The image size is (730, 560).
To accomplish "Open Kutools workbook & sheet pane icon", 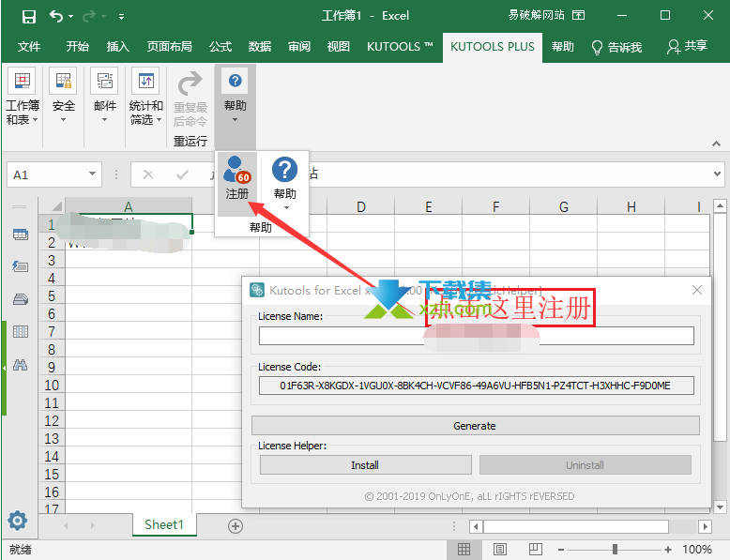I will click(x=21, y=235).
